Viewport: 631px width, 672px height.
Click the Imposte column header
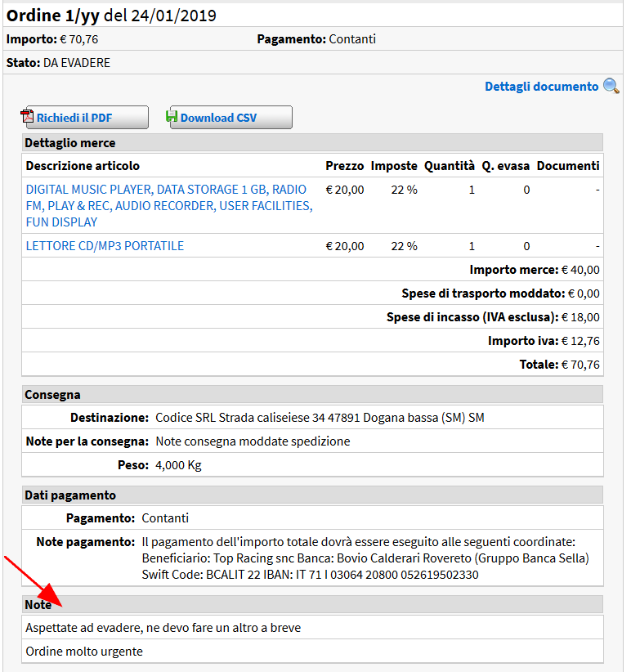[x=394, y=166]
